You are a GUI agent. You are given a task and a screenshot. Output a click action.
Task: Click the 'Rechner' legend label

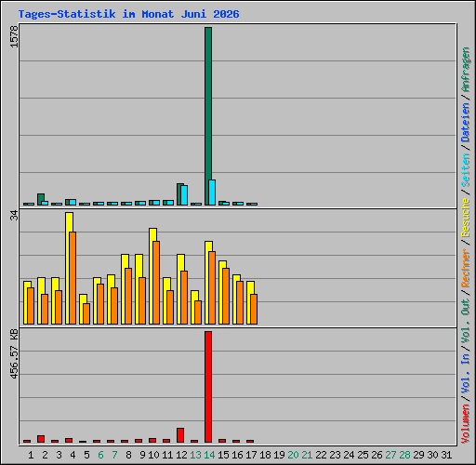tap(466, 268)
